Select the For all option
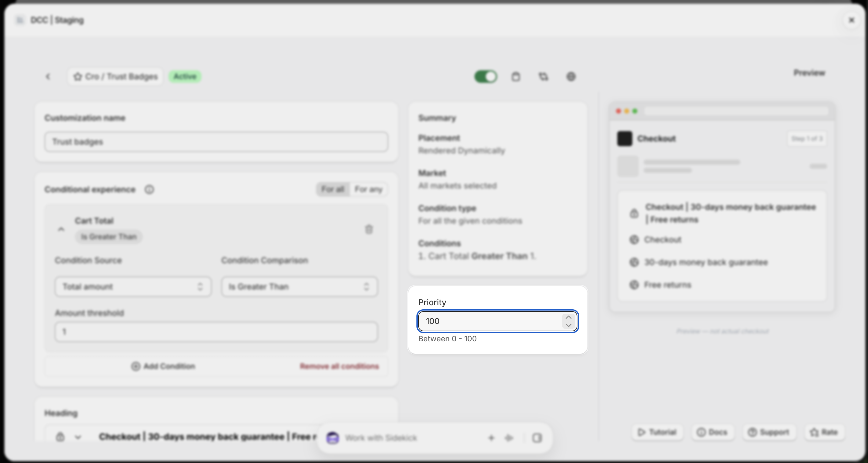Viewport: 868px width, 463px height. point(333,189)
